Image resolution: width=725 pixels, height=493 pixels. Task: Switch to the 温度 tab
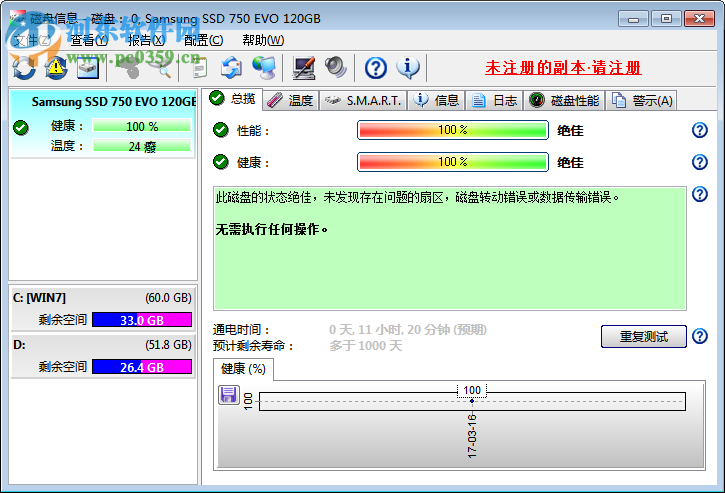click(290, 100)
